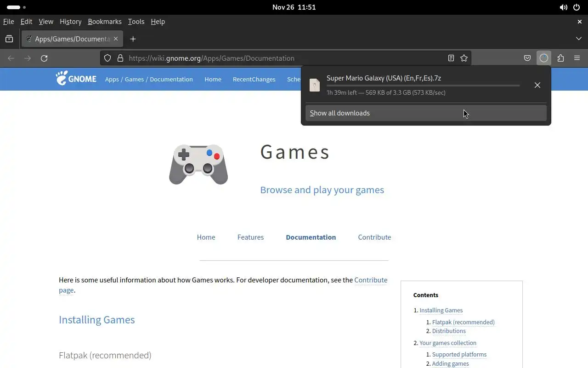Open the power icon system menu
Screen dimensions: 588x368
[577, 7]
